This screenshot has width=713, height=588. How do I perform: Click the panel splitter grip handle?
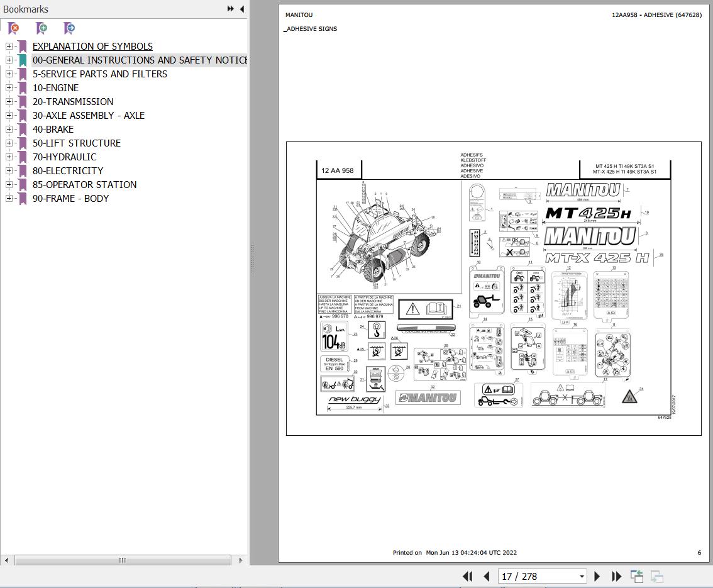252,258
